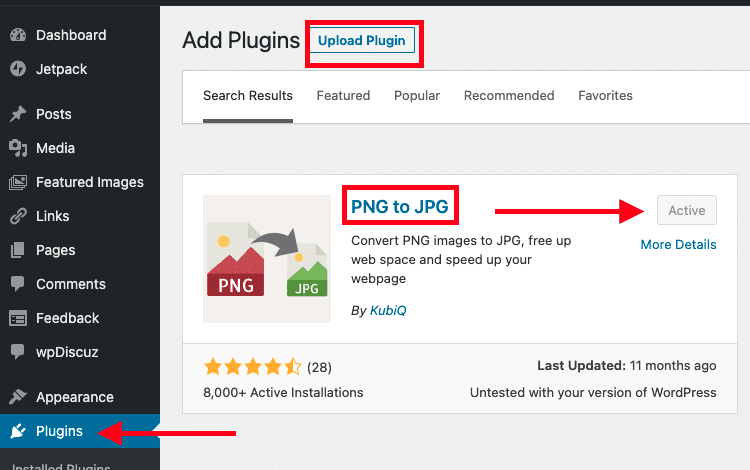Screen dimensions: 750x470
Task: Click the Posts pushpin icon
Action: [18, 114]
